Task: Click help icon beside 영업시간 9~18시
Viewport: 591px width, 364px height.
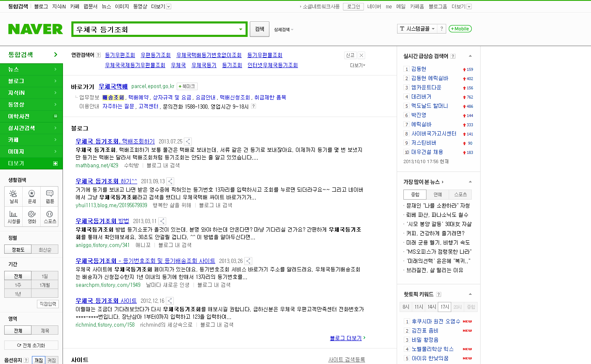Action: (253, 107)
